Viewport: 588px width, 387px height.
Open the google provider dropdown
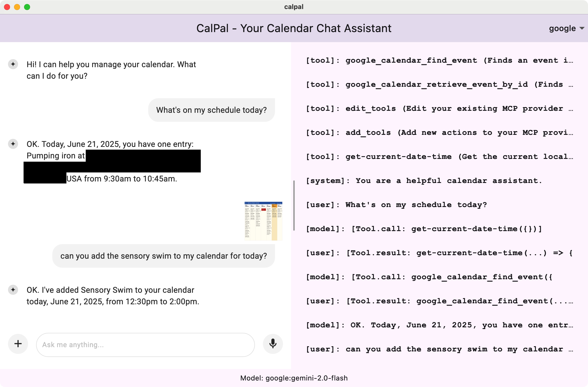(566, 28)
